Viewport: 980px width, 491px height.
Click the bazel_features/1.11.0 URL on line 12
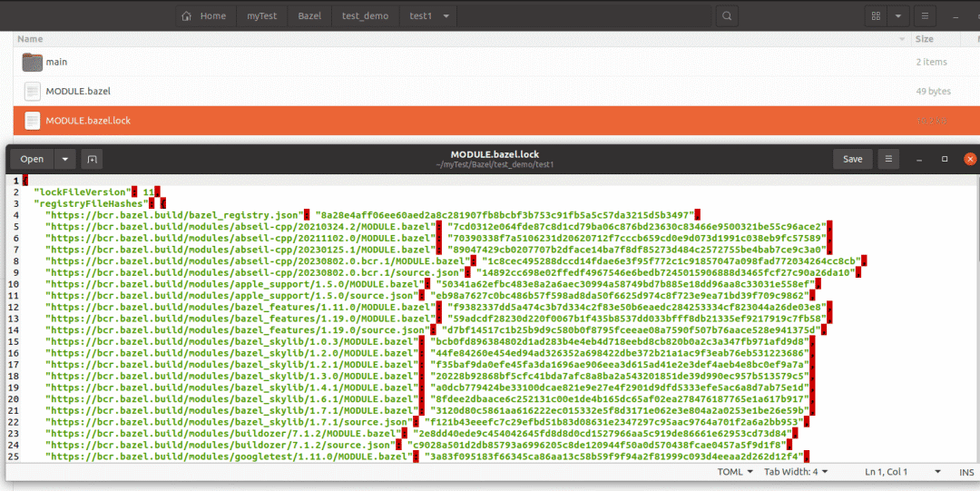(x=240, y=307)
